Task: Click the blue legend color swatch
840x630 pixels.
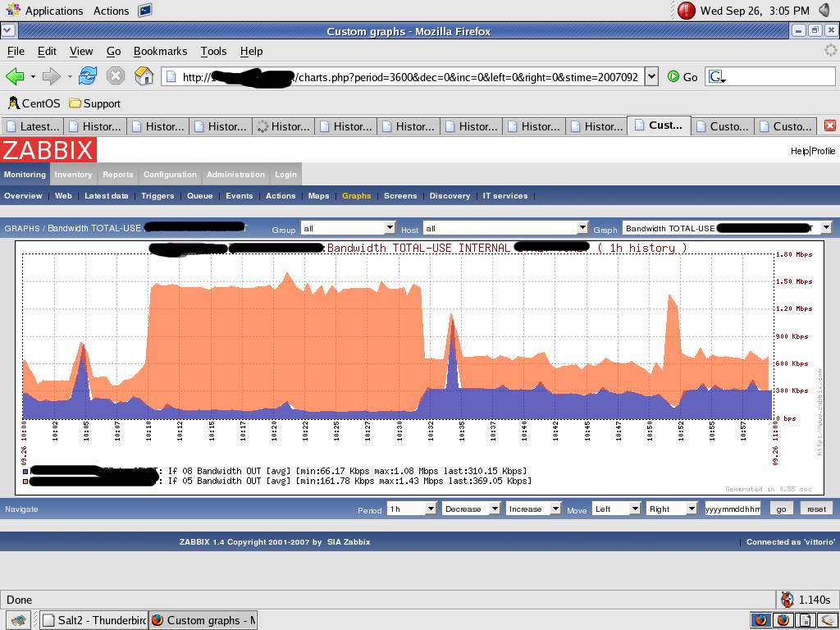Action: [x=25, y=472]
